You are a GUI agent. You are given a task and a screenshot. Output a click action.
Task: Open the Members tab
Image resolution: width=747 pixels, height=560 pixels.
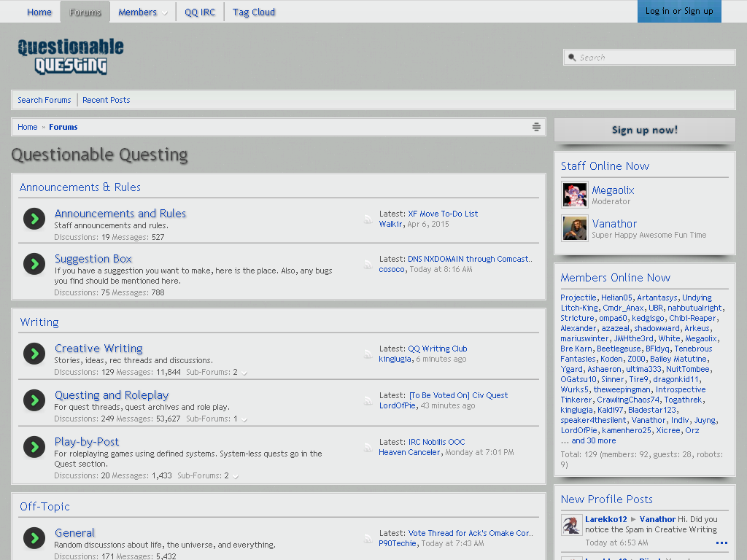pyautogui.click(x=137, y=12)
